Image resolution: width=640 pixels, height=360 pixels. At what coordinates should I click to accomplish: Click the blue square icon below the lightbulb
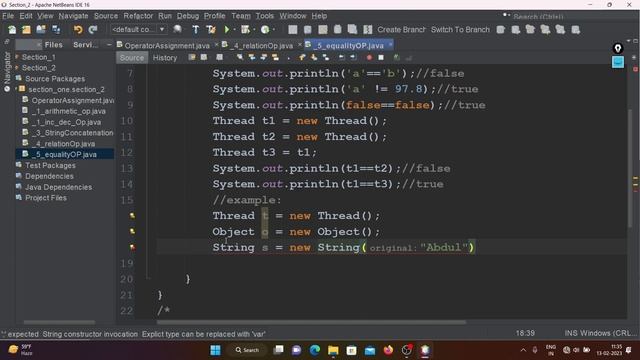618,62
